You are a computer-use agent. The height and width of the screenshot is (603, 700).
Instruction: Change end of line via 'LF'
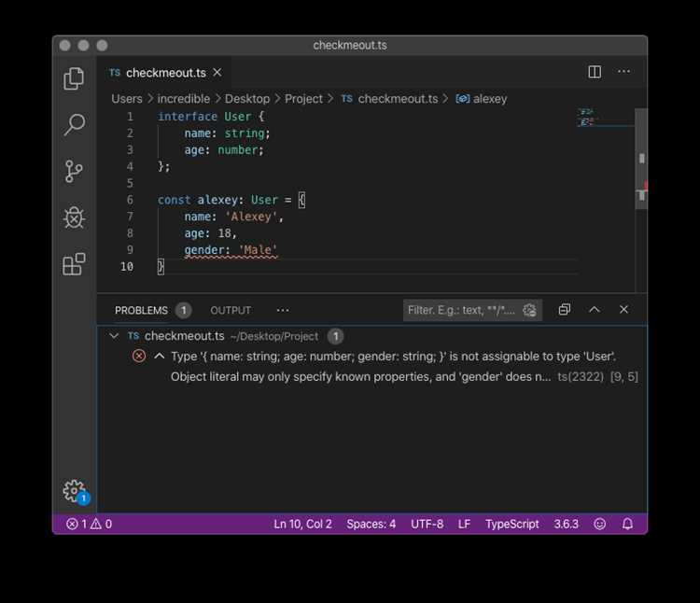coord(464,524)
